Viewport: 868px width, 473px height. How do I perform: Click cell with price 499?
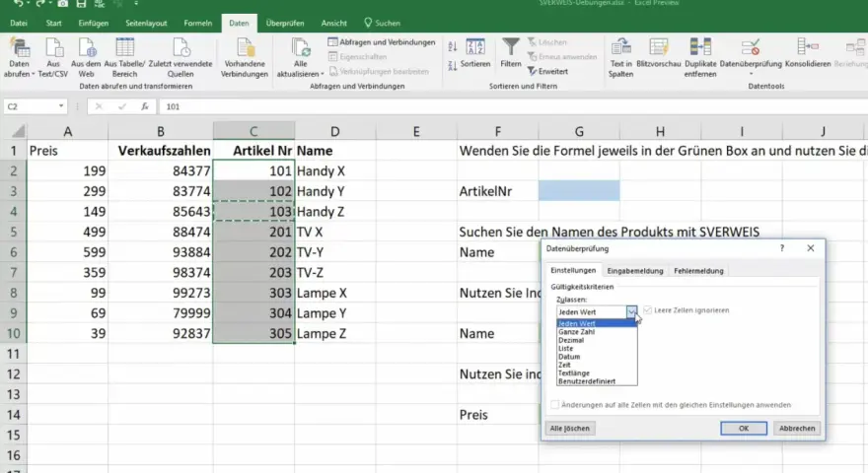[67, 232]
